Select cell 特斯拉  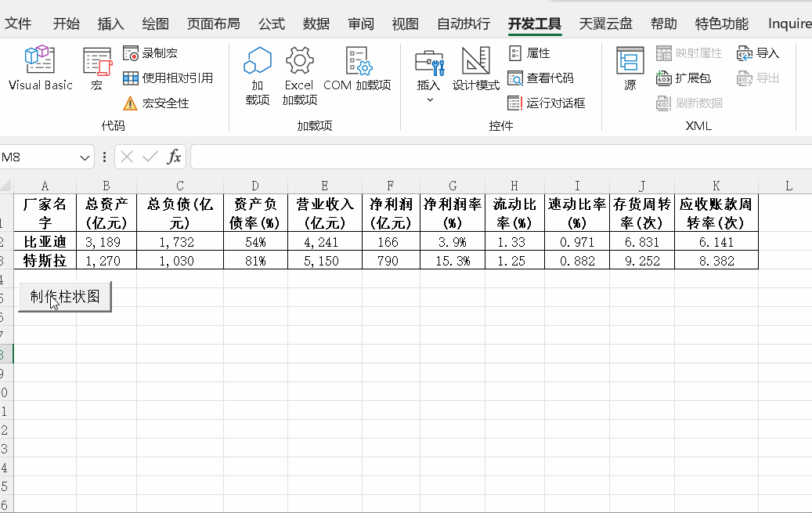(x=45, y=260)
